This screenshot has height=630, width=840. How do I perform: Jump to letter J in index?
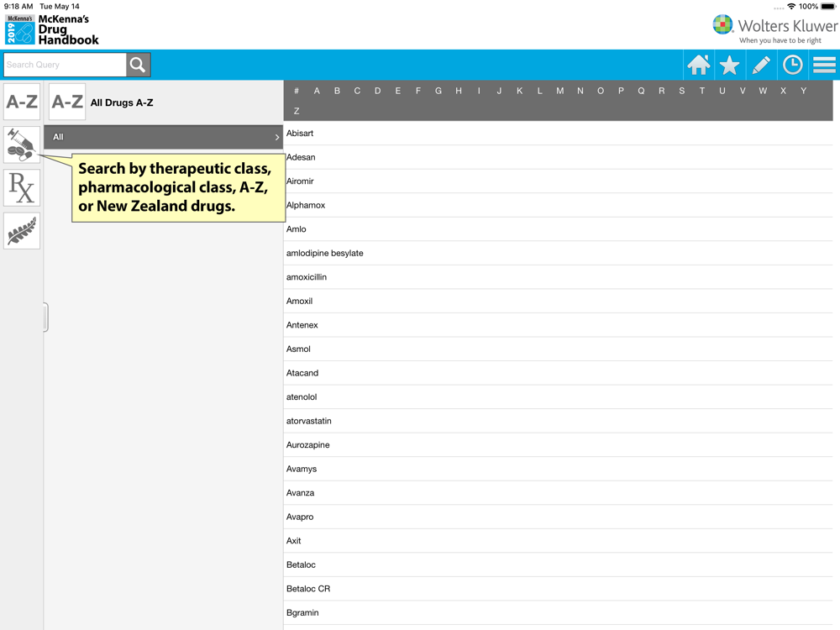499,91
